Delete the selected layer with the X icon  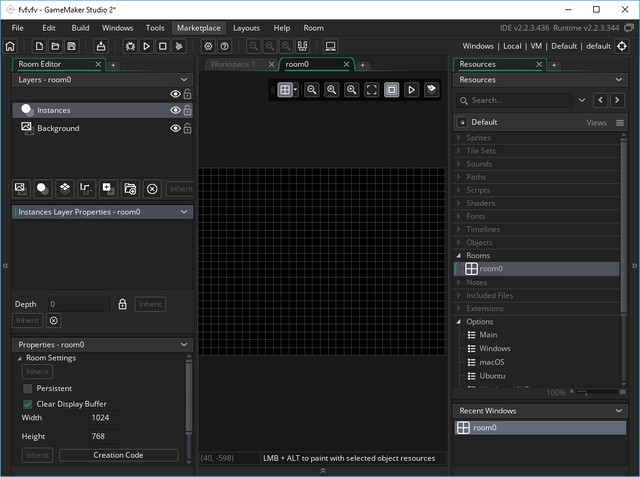click(152, 188)
